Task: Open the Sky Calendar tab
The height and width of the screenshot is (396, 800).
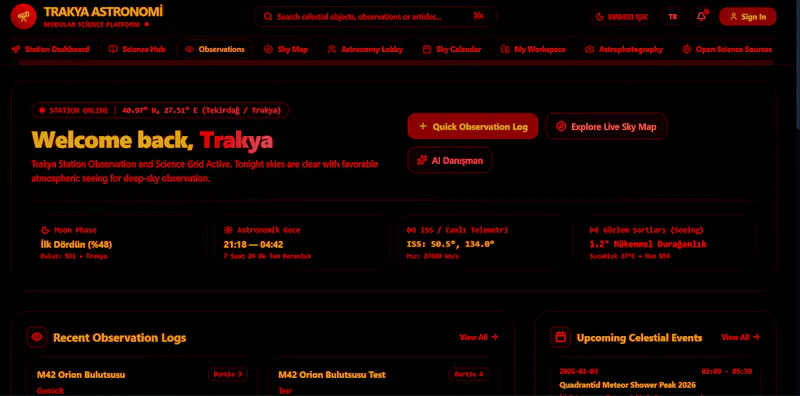Action: click(x=452, y=50)
